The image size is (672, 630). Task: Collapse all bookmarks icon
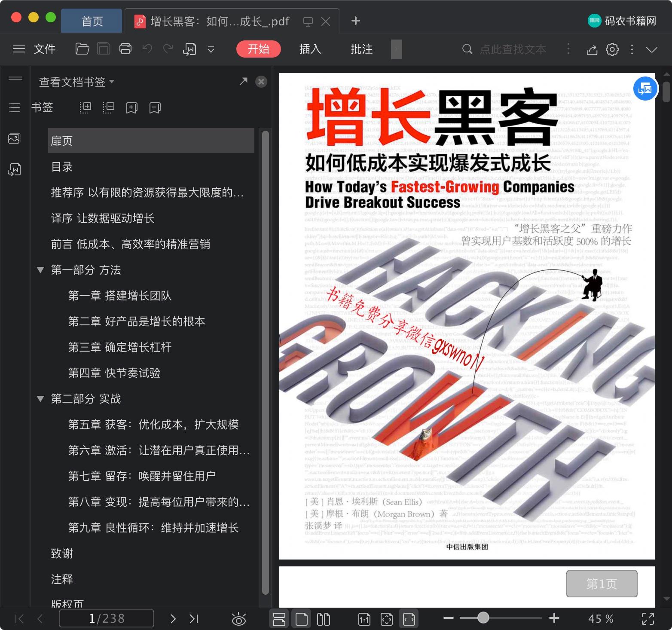click(x=109, y=107)
